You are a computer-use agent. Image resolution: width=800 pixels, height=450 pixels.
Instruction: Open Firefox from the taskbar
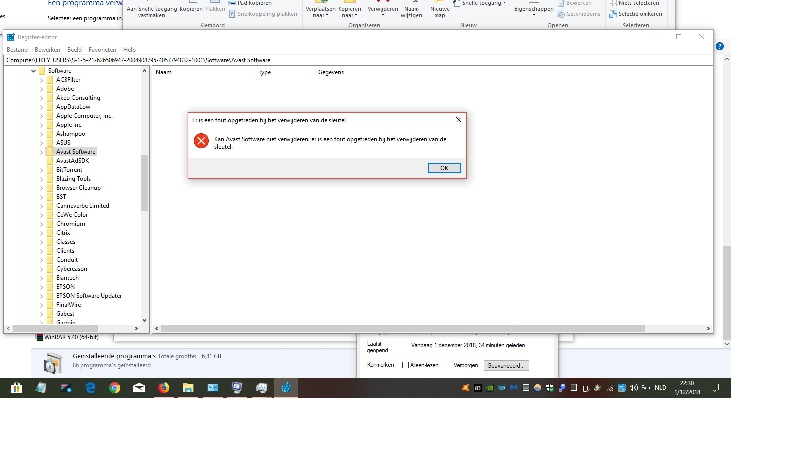[x=163, y=387]
